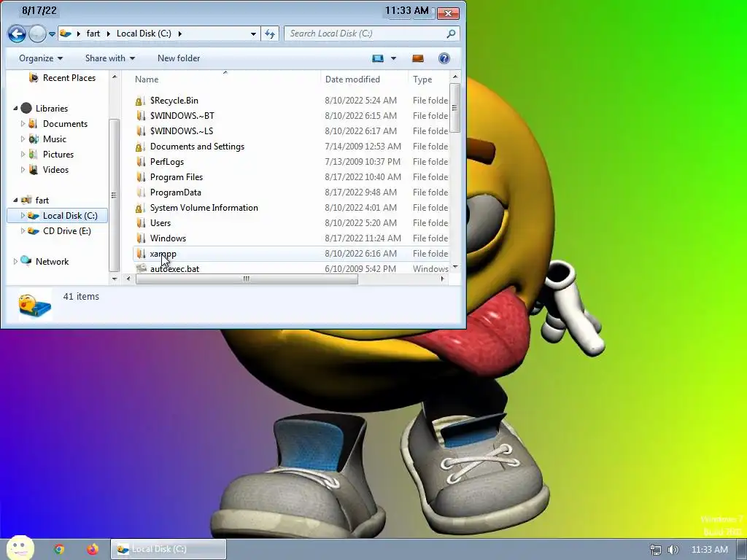Image resolution: width=747 pixels, height=560 pixels.
Task: Click the Local Disk (C:) taskbar button
Action: click(169, 549)
